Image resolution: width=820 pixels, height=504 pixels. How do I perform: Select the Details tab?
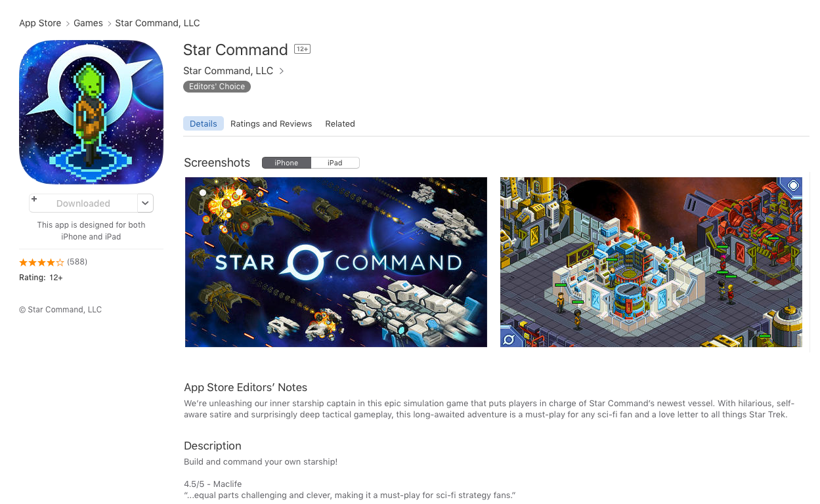204,123
